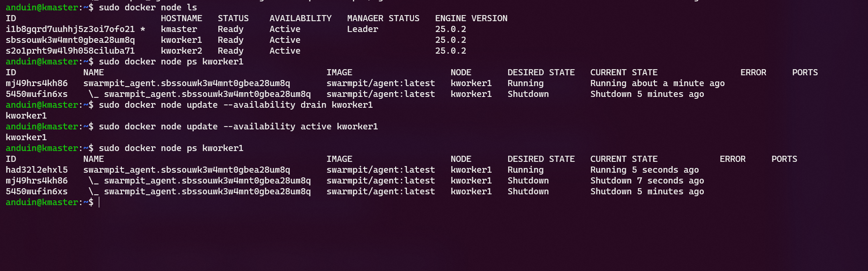Click 'Shutdown 7 seconds ago' state

coord(647,181)
